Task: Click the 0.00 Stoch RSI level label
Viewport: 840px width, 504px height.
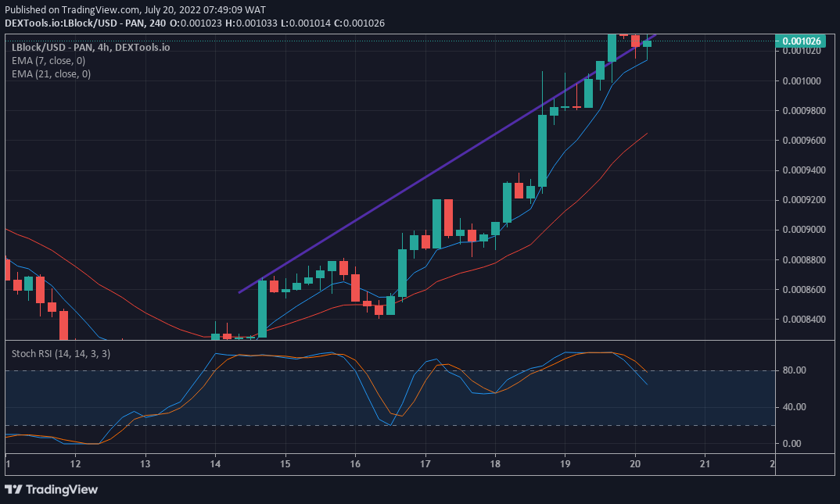Action: (x=792, y=444)
